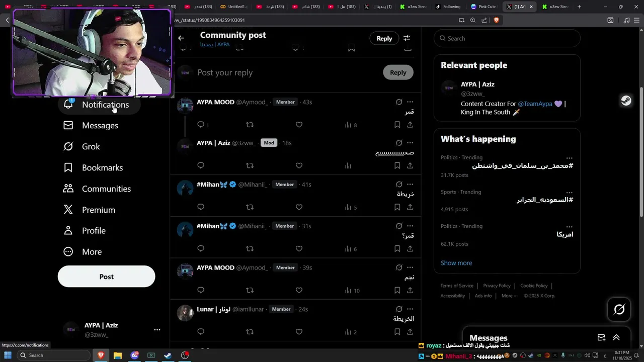Click the gray Reply submit button
644x362 pixels.
pos(398,72)
